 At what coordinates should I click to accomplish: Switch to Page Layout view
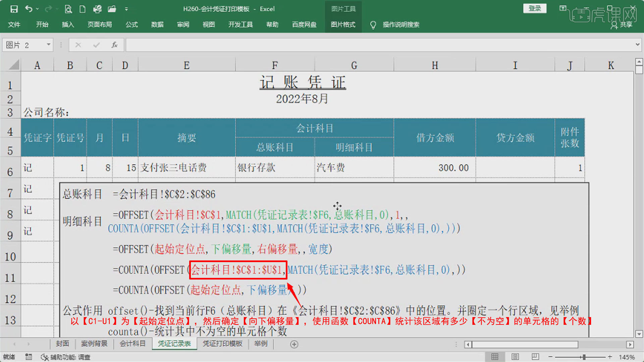click(x=515, y=357)
